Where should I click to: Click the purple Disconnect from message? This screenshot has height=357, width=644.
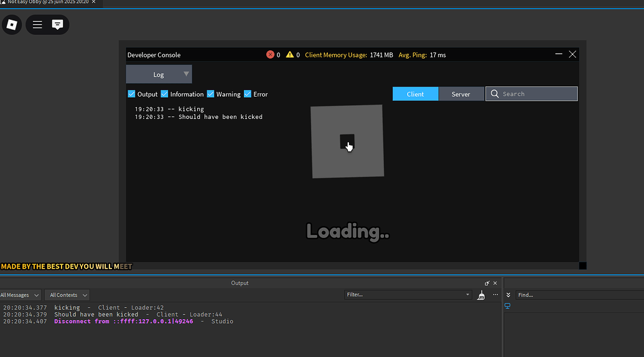(124, 321)
